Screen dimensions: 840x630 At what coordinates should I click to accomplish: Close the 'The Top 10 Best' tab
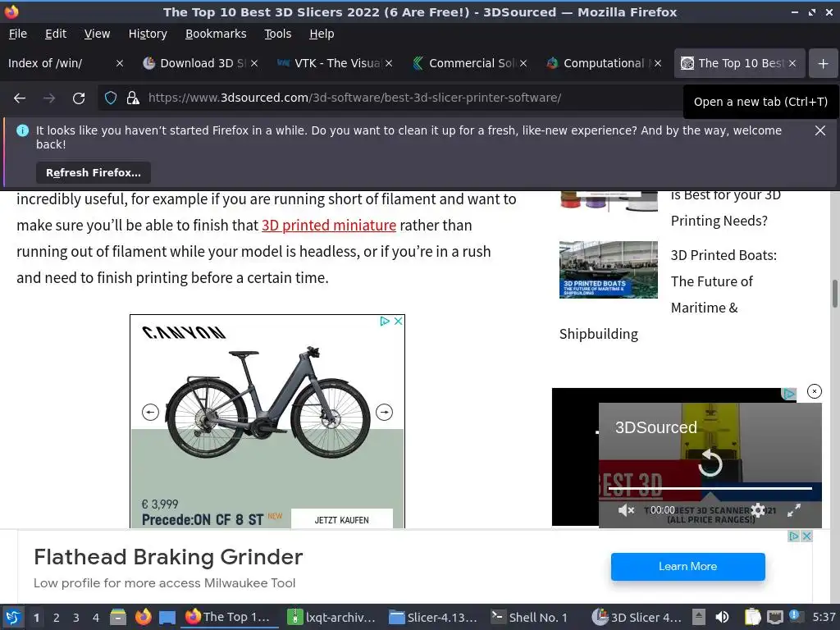point(792,63)
